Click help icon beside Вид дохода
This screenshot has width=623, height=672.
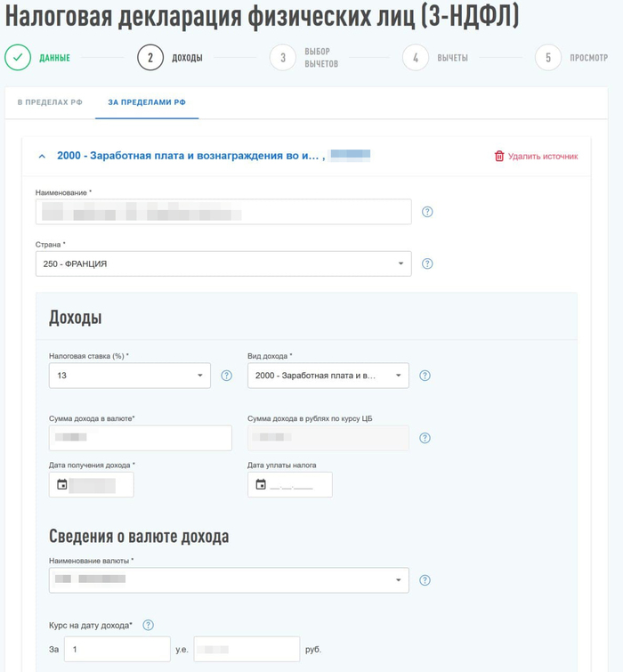click(425, 376)
